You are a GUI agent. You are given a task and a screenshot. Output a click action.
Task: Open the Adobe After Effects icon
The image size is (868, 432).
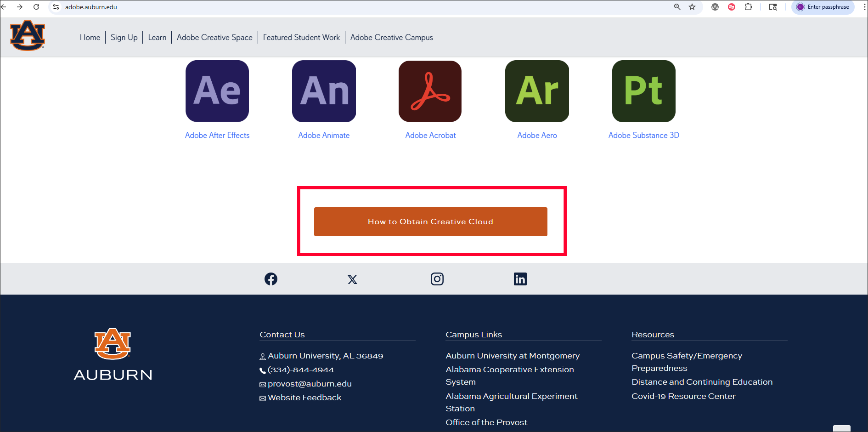tap(217, 91)
